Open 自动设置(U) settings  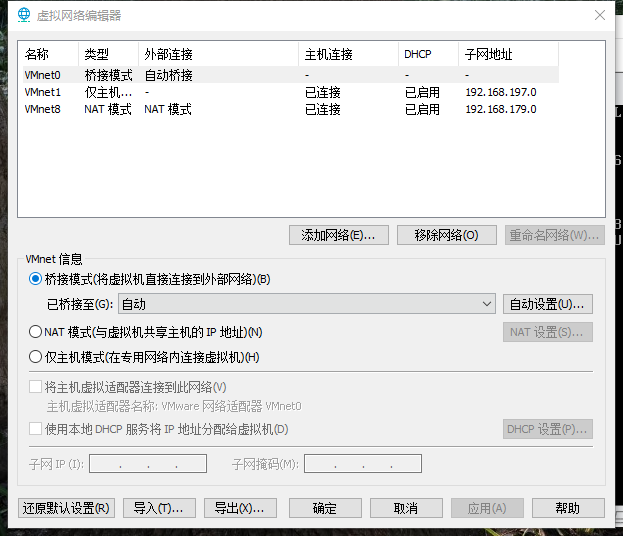coord(548,304)
